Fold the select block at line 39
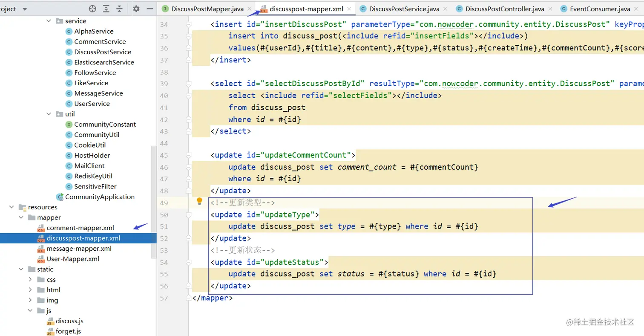The height and width of the screenshot is (336, 644). pyautogui.click(x=188, y=84)
